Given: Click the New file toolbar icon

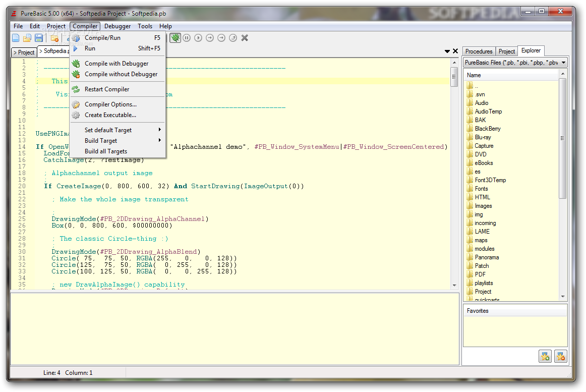Looking at the screenshot, I should 16,38.
